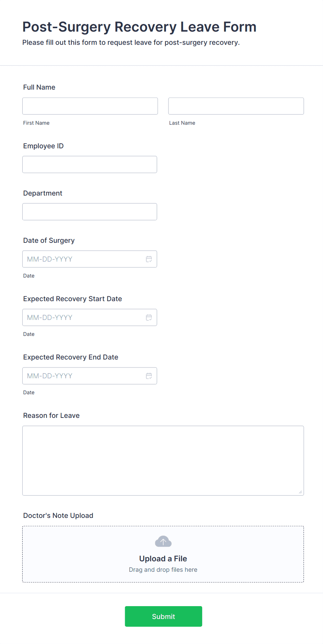Viewport: 323px width, 644px height.
Task: Open calendar picker for Date of Surgery
Action: coord(149,259)
